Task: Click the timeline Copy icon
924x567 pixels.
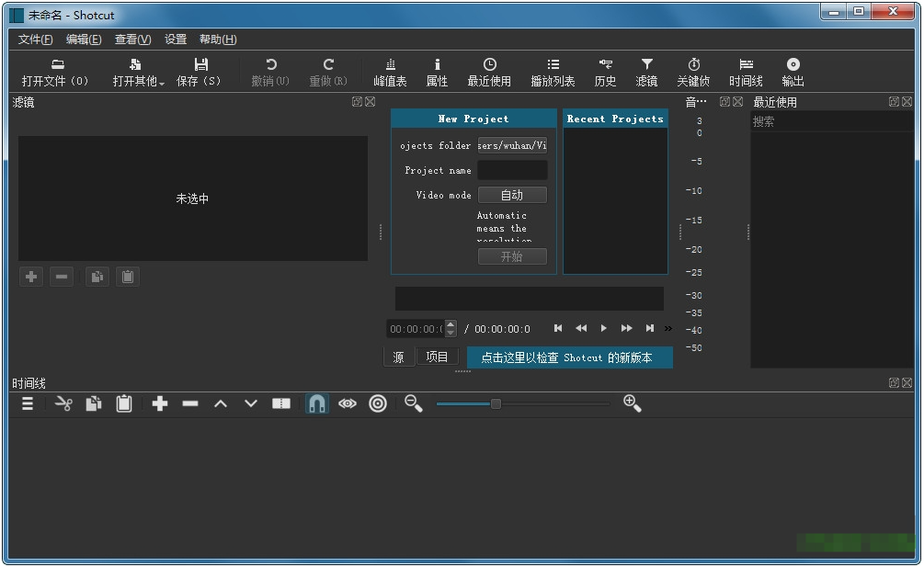Action: click(x=94, y=404)
